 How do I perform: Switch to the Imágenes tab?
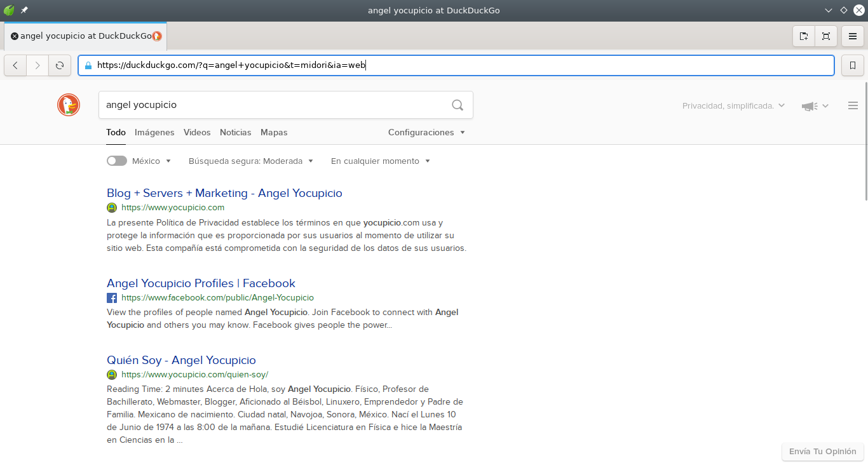(154, 133)
